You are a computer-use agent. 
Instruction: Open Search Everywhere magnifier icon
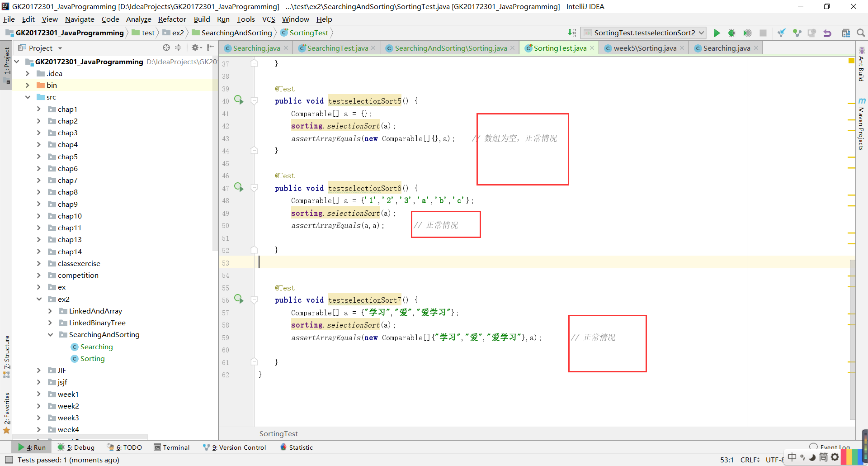(x=861, y=33)
